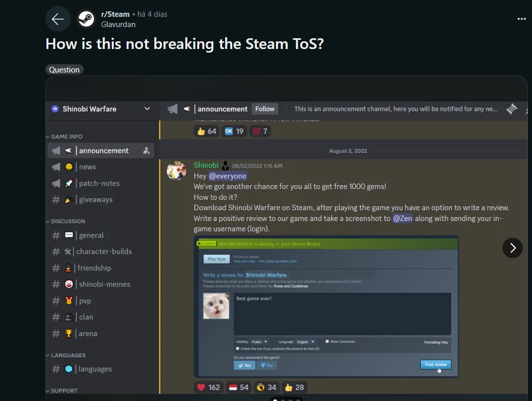Image resolution: width=532 pixels, height=401 pixels.
Task: Click the Question flair tag
Action: coord(64,69)
